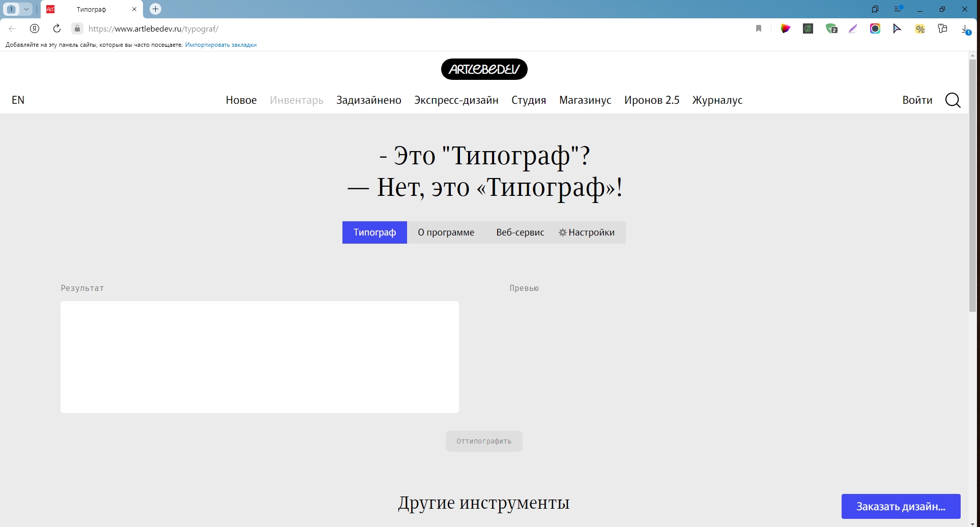Click the Оттипографить button
This screenshot has width=980, height=527.
tap(484, 441)
